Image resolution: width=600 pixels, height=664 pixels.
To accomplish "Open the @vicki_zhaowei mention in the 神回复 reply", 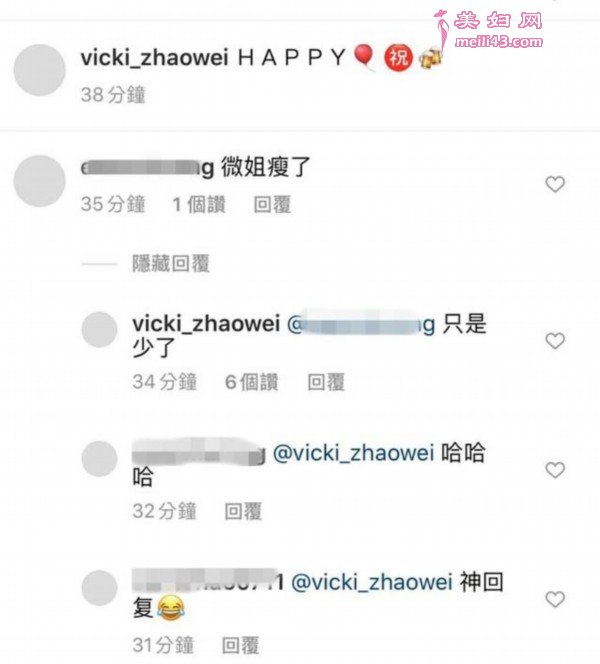I will [x=372, y=582].
